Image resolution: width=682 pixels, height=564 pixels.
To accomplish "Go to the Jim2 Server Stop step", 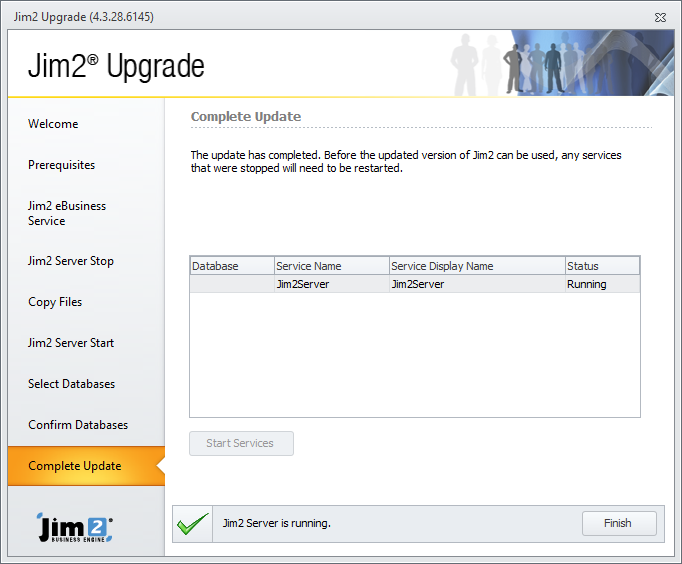I will [x=70, y=261].
